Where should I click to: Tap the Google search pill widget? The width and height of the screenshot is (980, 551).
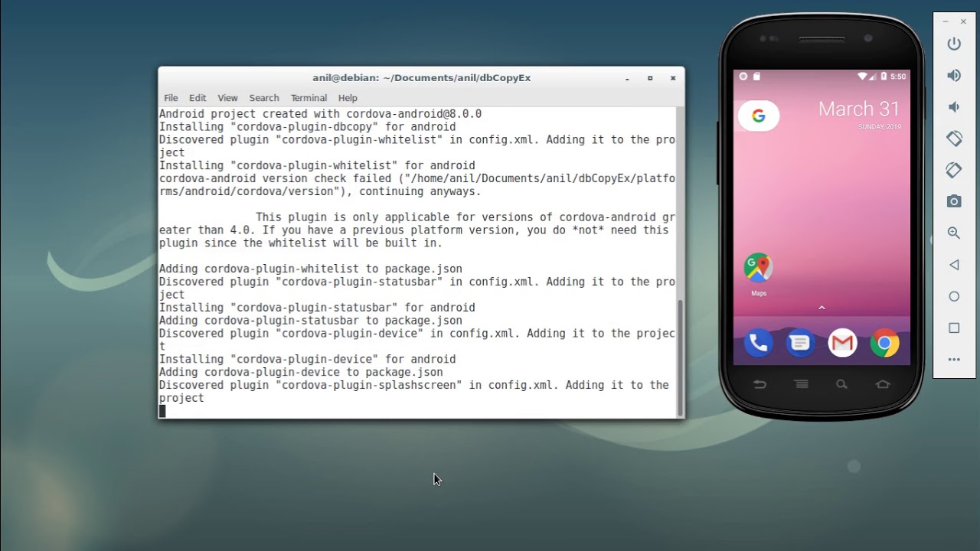pyautogui.click(x=758, y=116)
